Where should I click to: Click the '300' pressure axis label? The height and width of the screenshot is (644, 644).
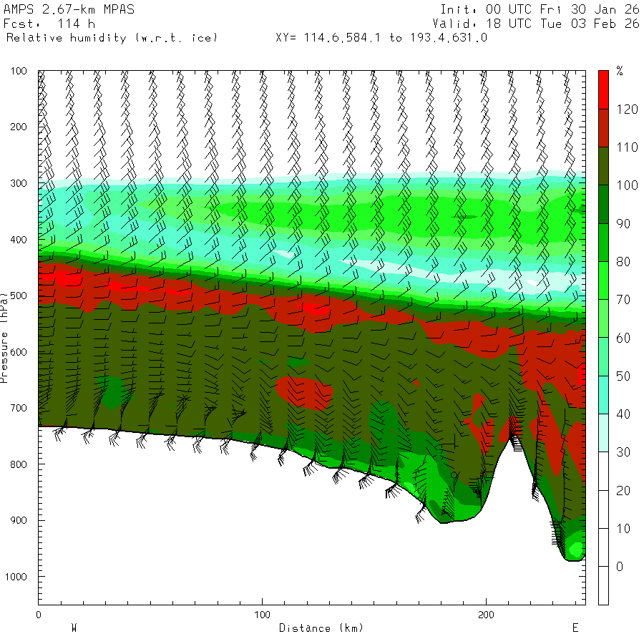click(19, 183)
